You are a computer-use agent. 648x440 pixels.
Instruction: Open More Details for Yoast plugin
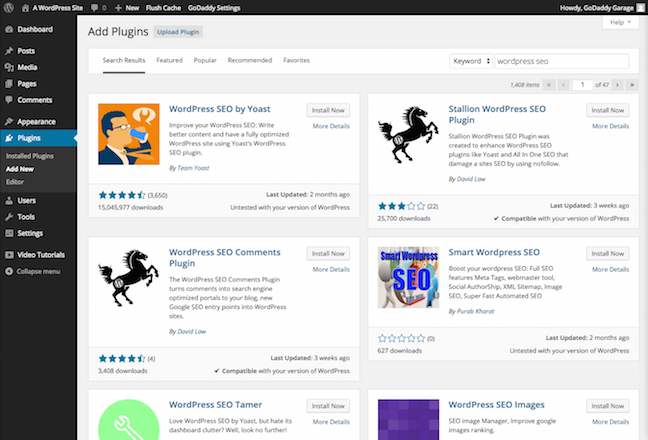point(331,126)
